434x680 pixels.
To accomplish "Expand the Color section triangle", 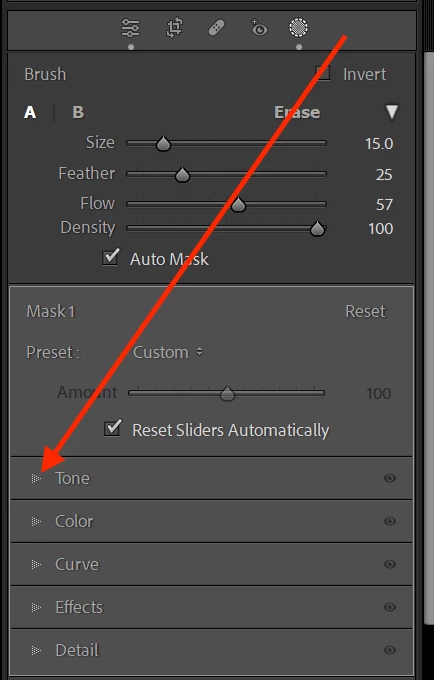I will click(36, 521).
